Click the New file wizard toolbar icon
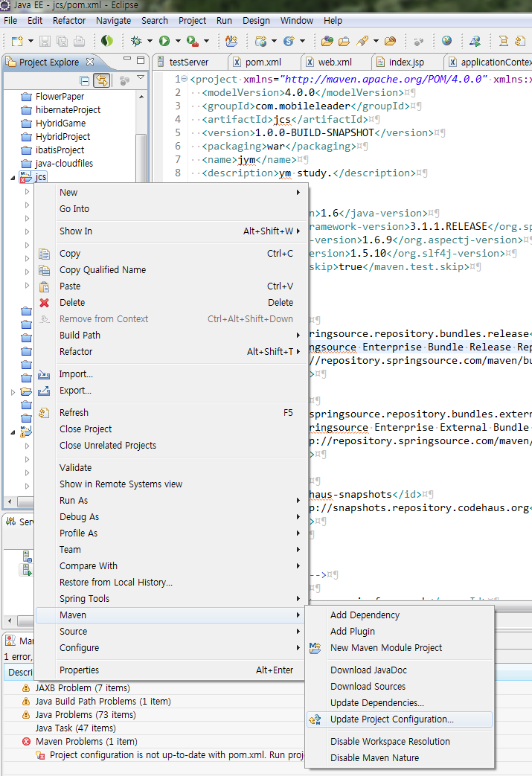The image size is (532, 776). pos(17,41)
